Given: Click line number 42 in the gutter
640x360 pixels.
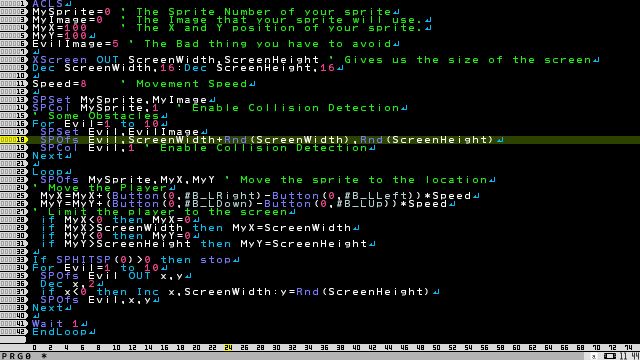Looking at the screenshot, I should (x=13, y=331).
